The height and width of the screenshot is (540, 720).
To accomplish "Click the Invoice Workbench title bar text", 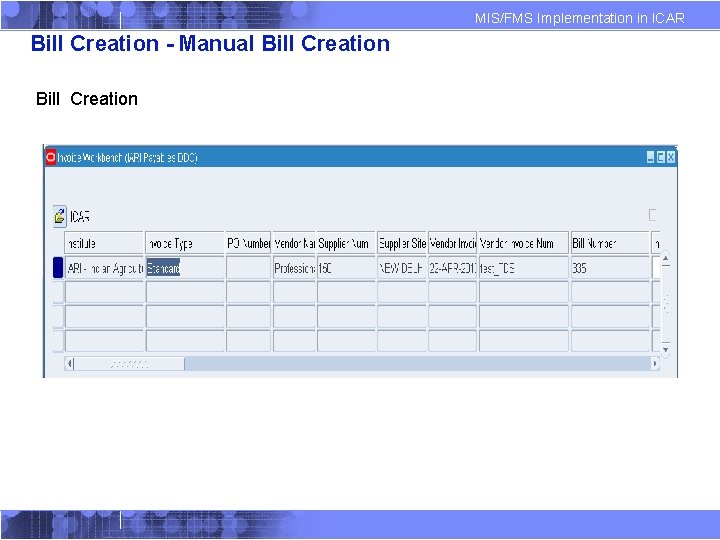I will [128, 158].
